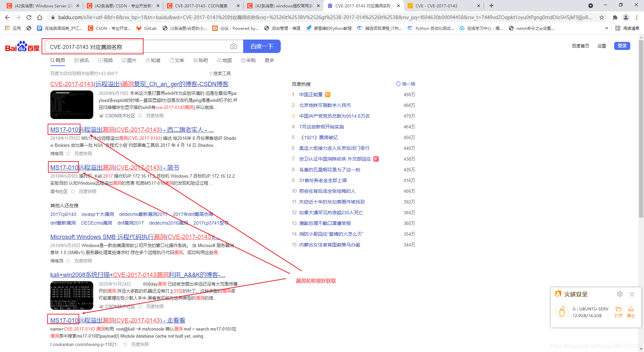Open the 设置 link at top right
Viewport: 644px width, 352px height.
point(602,46)
